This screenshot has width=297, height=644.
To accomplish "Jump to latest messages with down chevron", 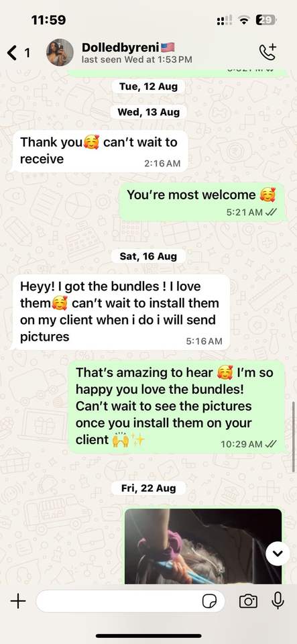I will (x=278, y=553).
